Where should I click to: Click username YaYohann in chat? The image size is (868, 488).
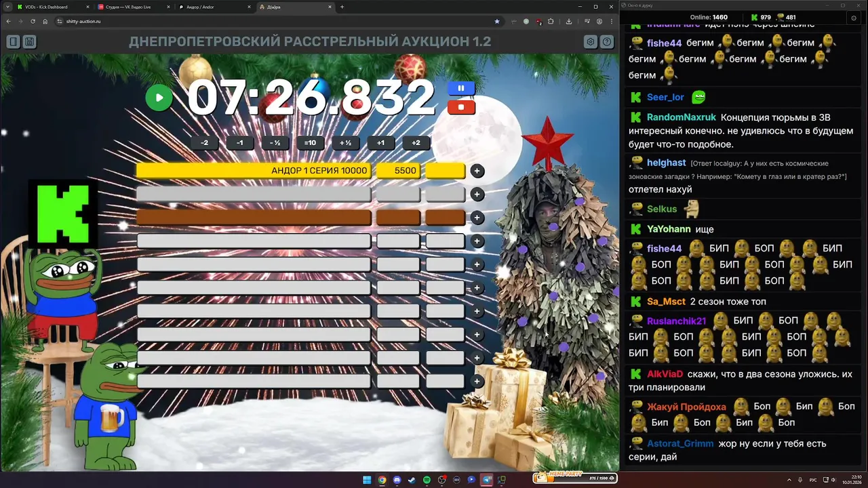(669, 229)
